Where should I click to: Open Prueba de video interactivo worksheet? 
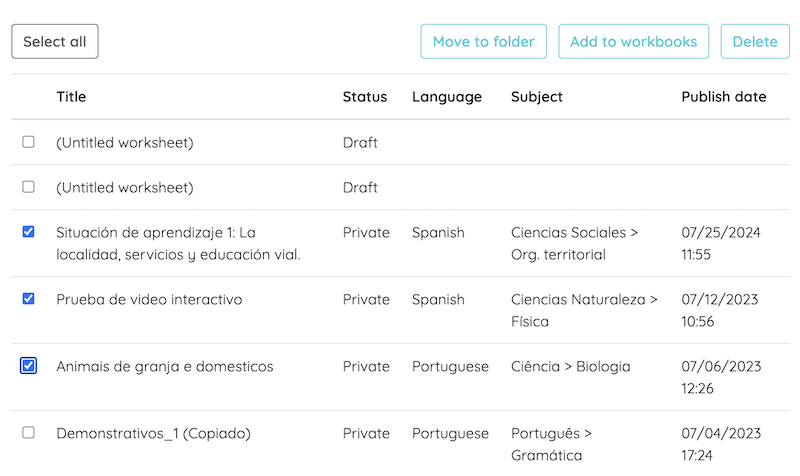(x=149, y=299)
